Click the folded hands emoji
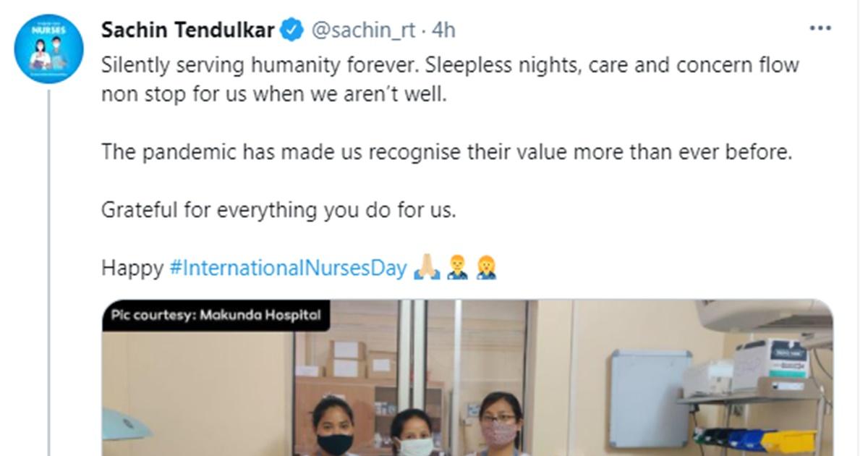868x456 pixels. (x=425, y=269)
